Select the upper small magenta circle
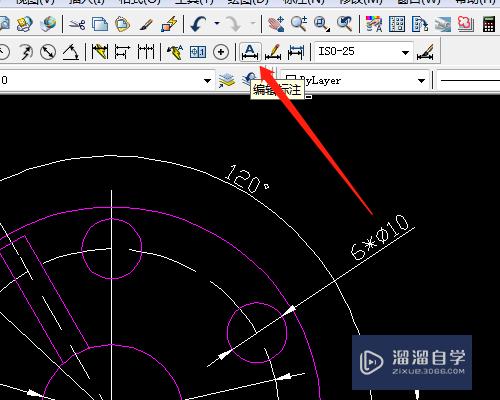The height and width of the screenshot is (400, 500). [112, 248]
